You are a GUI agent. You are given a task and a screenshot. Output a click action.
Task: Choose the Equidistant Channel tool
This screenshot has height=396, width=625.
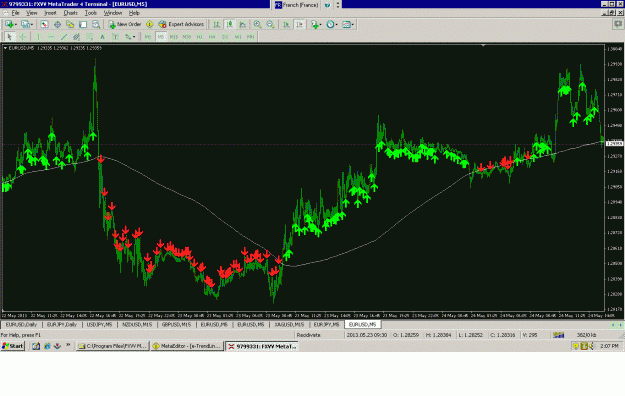click(x=77, y=37)
